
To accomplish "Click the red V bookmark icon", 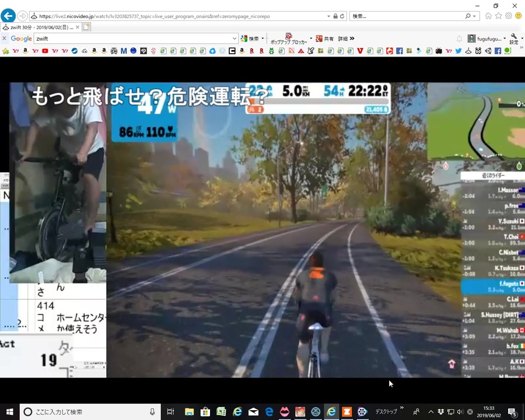I will coord(360,51).
